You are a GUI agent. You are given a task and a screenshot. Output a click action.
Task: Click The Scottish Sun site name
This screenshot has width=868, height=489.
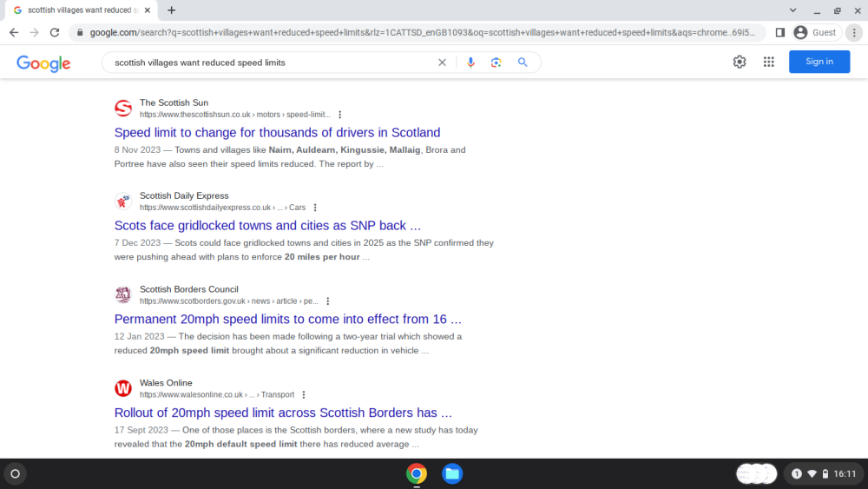click(x=174, y=102)
